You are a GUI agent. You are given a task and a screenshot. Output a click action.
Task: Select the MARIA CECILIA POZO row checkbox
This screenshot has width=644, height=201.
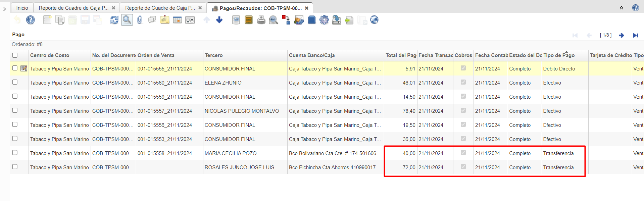[15, 153]
